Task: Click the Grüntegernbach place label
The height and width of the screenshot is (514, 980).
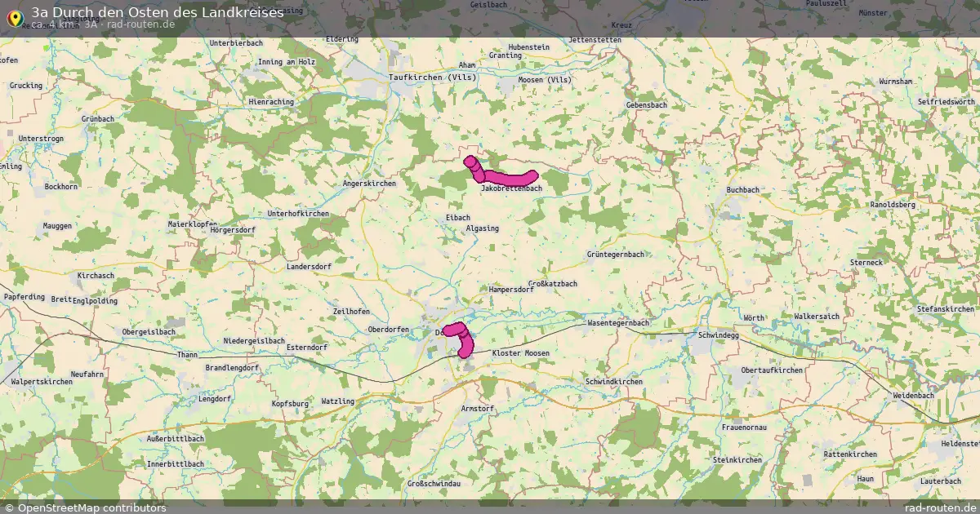Action: tap(616, 255)
